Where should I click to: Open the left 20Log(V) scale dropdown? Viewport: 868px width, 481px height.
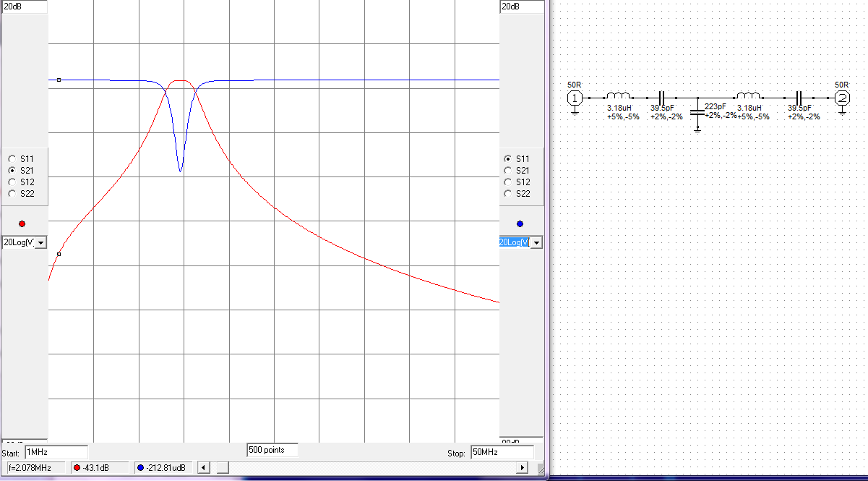(x=40, y=242)
